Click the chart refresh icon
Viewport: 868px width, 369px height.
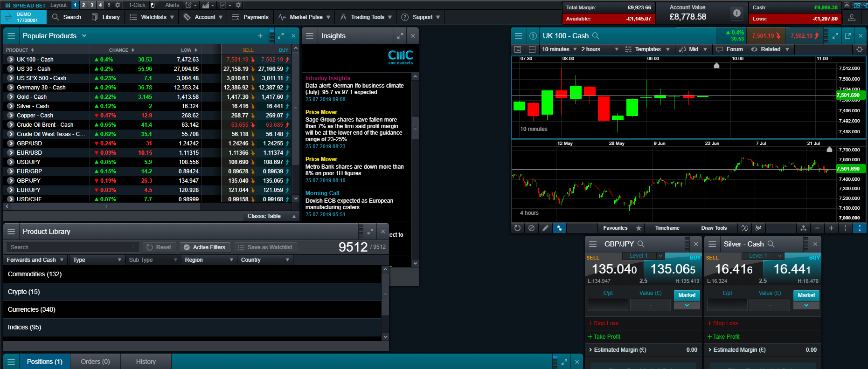point(518,228)
